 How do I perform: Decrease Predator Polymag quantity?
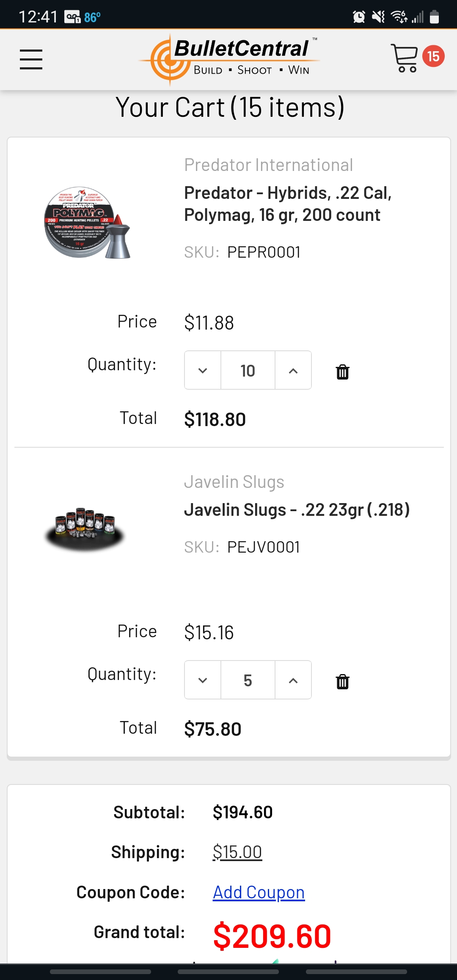(203, 370)
